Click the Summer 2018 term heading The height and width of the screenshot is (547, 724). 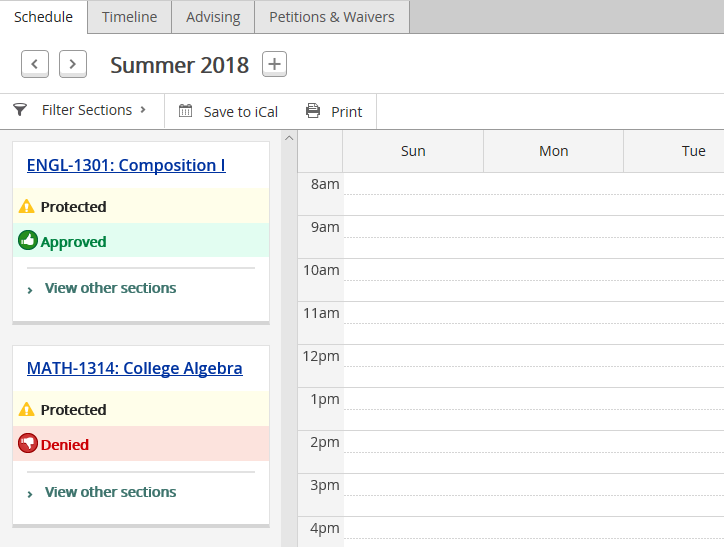pyautogui.click(x=180, y=65)
